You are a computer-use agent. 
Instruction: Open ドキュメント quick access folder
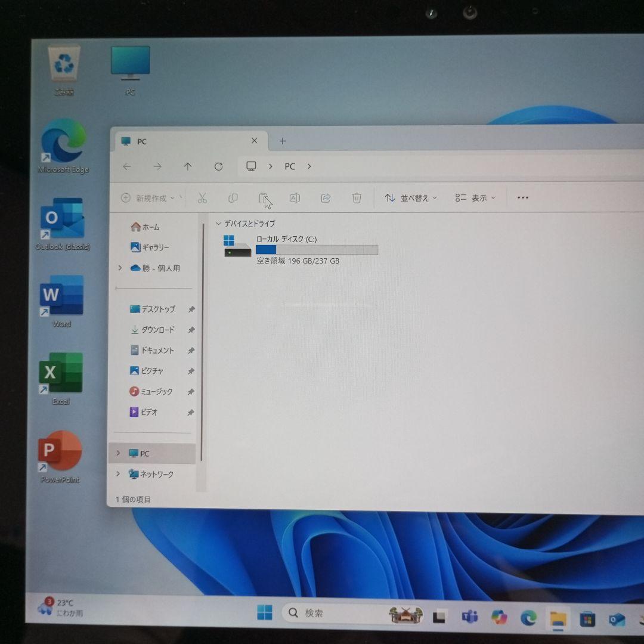pos(152,350)
